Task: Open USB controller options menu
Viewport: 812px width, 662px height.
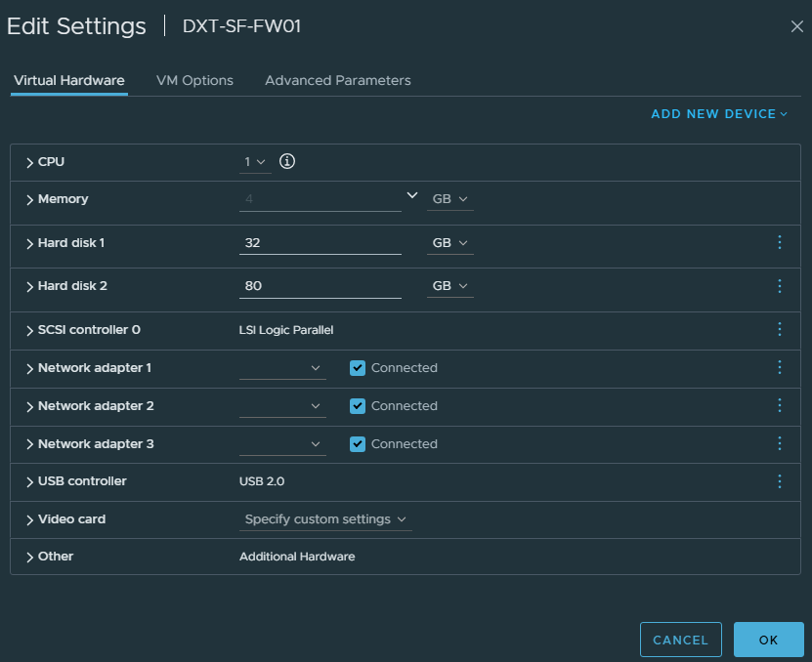Action: click(779, 481)
